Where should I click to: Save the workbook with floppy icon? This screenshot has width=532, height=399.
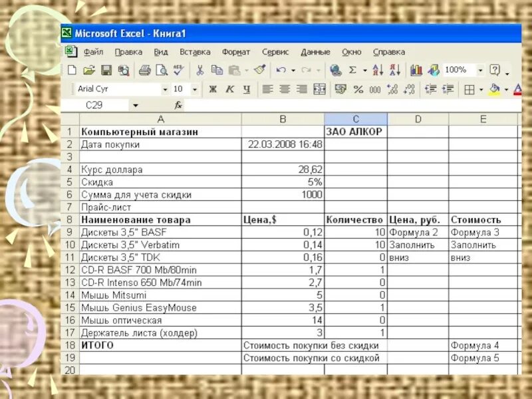click(x=106, y=70)
